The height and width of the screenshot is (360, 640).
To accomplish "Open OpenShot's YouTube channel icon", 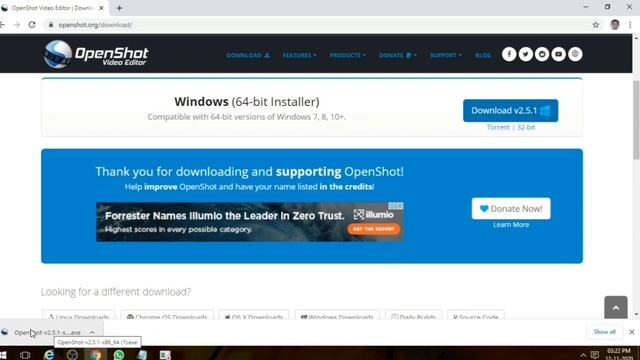I will (x=559, y=54).
